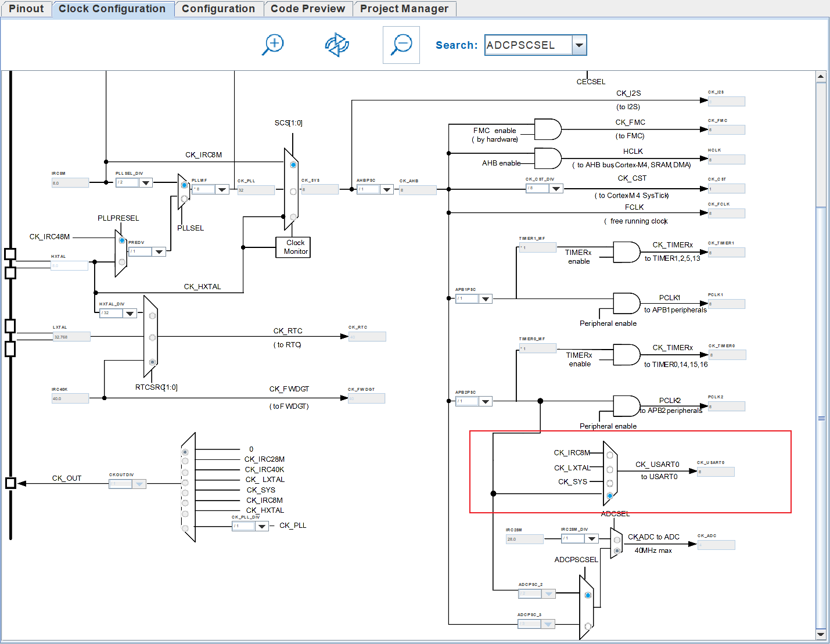Click the LXTAL 32.768 frequency field
The image size is (830, 644).
click(71, 337)
